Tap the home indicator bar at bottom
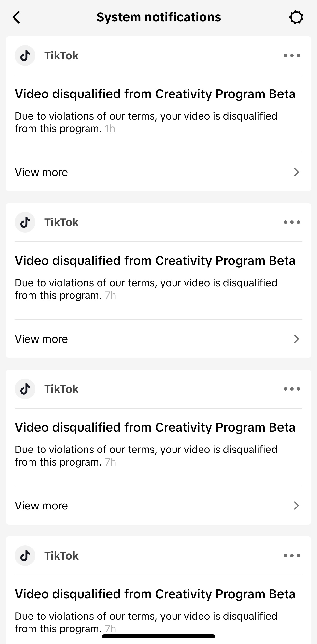Image resolution: width=317 pixels, height=644 pixels. click(158, 636)
